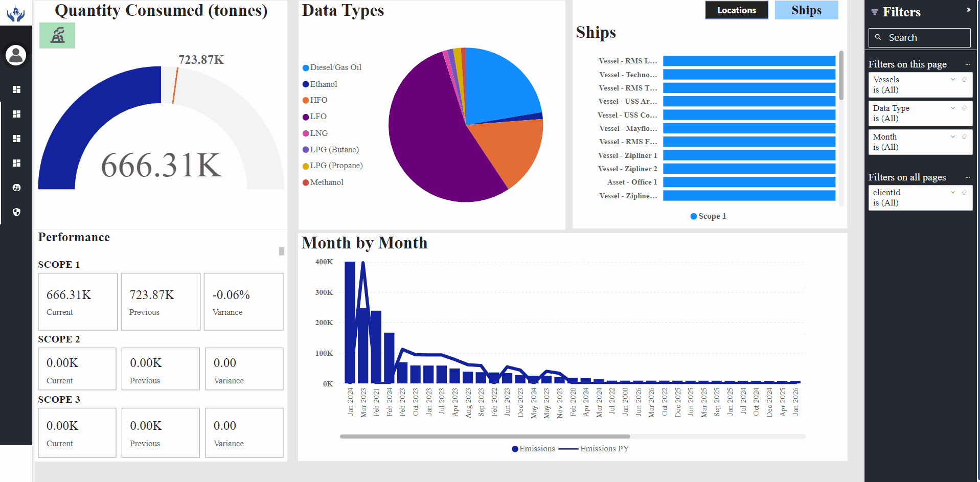Image resolution: width=980 pixels, height=482 pixels.
Task: Clear the Vessels filter with eraser icon
Action: pyautogui.click(x=964, y=79)
